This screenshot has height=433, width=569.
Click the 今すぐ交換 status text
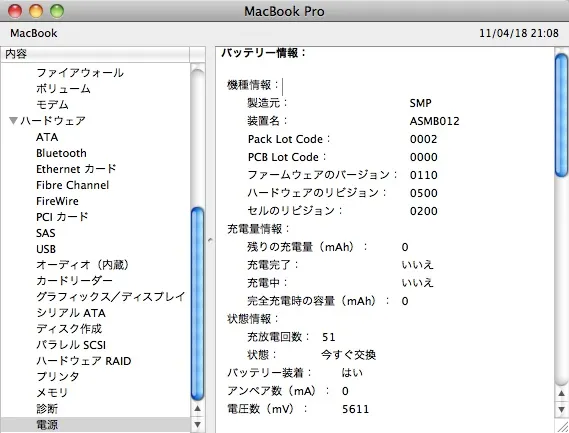348,355
